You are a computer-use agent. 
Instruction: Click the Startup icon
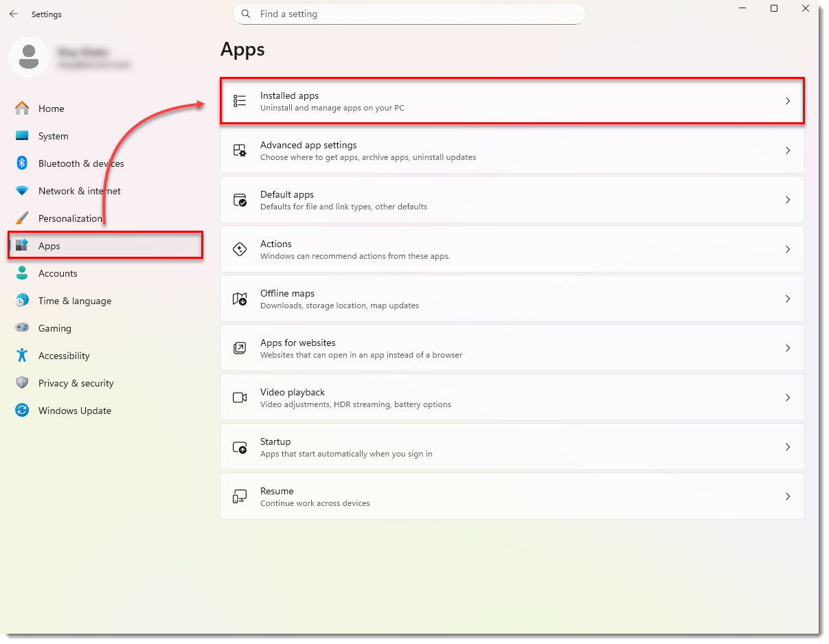(240, 447)
